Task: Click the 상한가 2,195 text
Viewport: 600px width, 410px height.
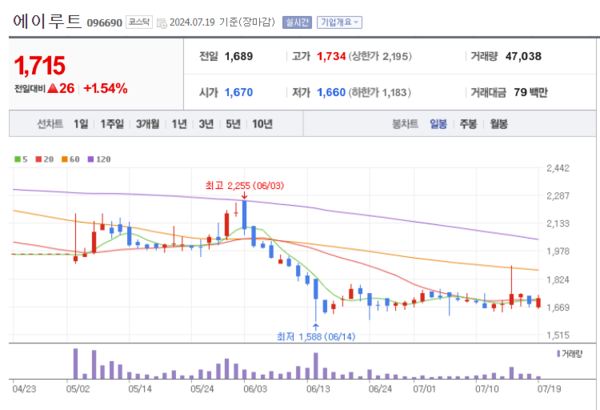Action: pyautogui.click(x=380, y=56)
